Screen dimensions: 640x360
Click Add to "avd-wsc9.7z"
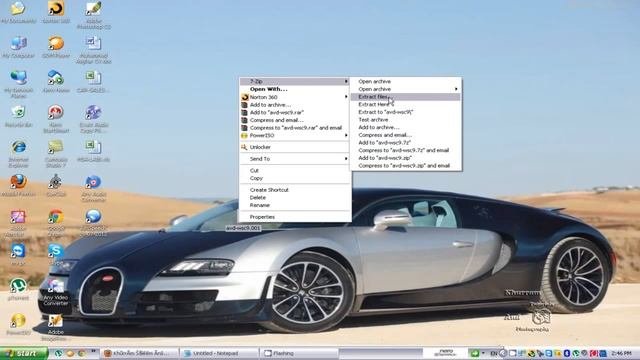(405, 142)
